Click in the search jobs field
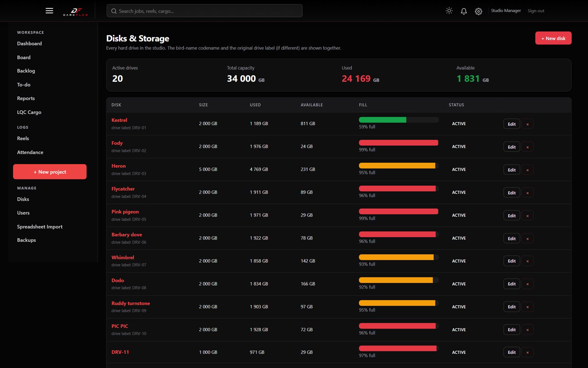This screenshot has height=368, width=588. (204, 11)
